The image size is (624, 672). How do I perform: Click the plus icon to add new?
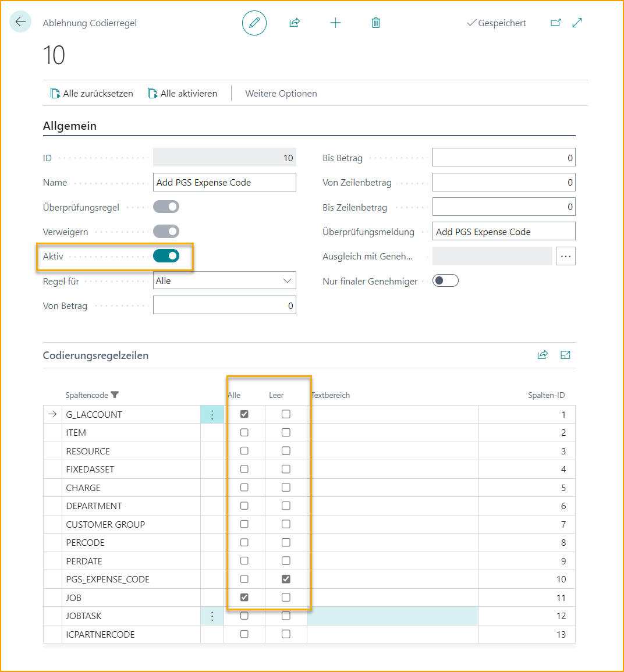pos(335,23)
